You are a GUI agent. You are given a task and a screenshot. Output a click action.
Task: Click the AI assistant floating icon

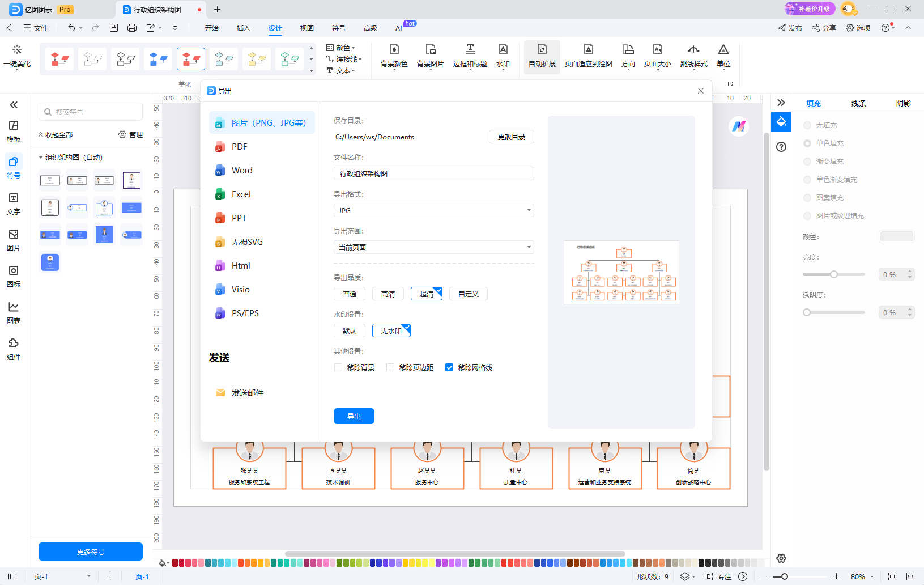click(739, 126)
